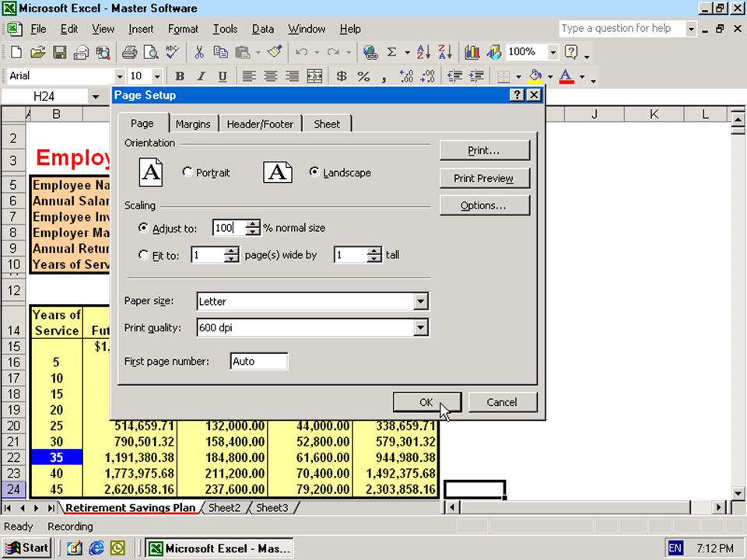
Task: Switch to the Header/Footer tab
Action: (x=260, y=124)
